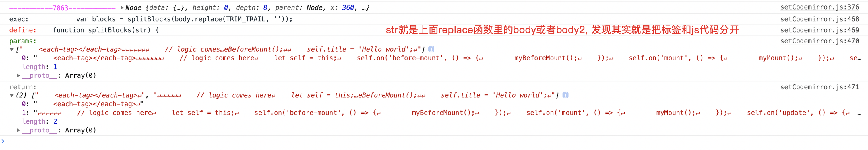Image resolution: width=868 pixels, height=150 pixels.
Task: Collapse the params array disclosure triangle
Action: coord(12,50)
